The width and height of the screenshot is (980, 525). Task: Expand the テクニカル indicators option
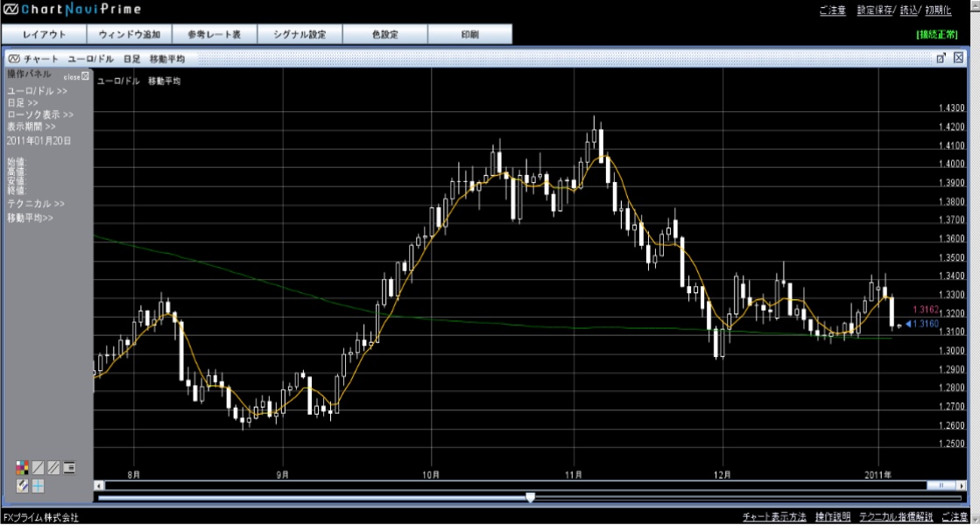35,204
